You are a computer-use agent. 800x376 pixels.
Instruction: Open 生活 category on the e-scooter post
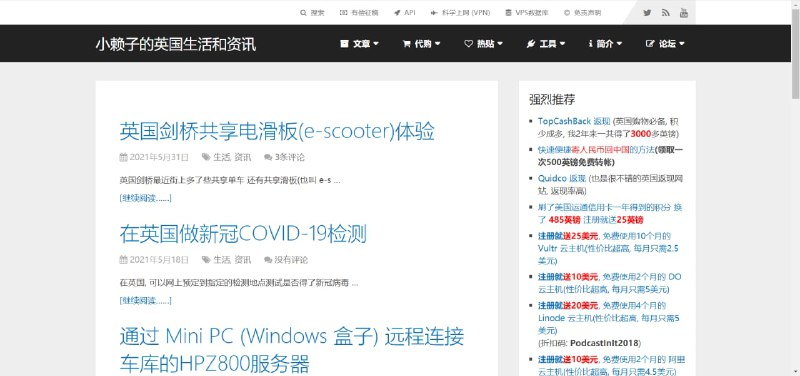pos(221,157)
